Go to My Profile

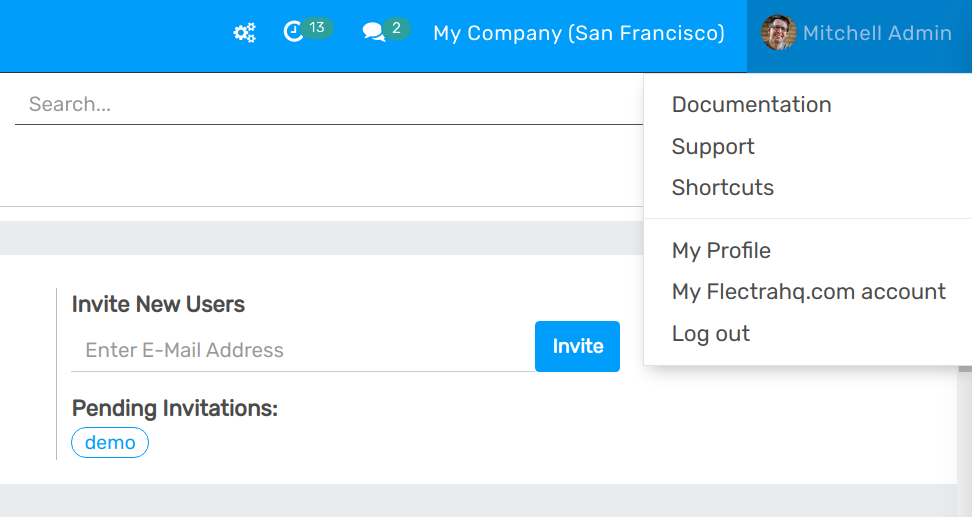(x=721, y=251)
